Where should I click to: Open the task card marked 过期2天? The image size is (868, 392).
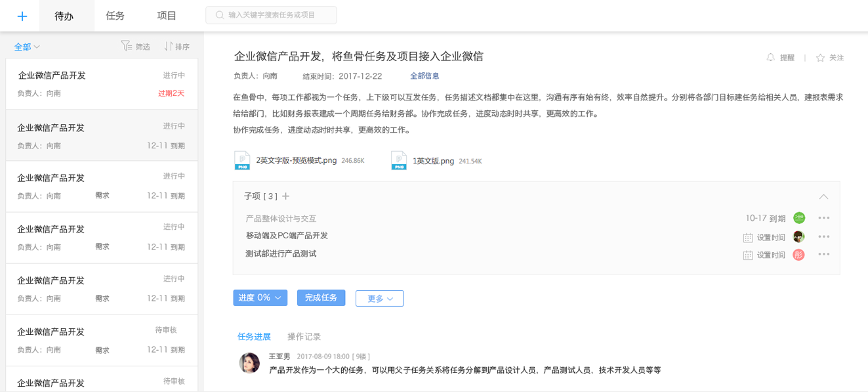(102, 84)
